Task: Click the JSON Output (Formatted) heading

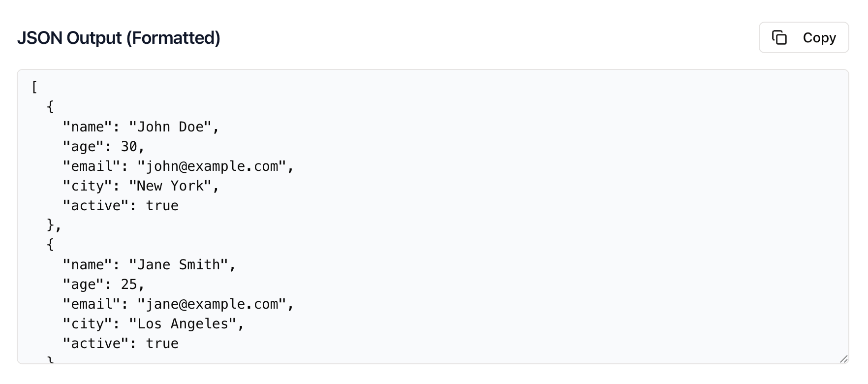Action: [119, 37]
